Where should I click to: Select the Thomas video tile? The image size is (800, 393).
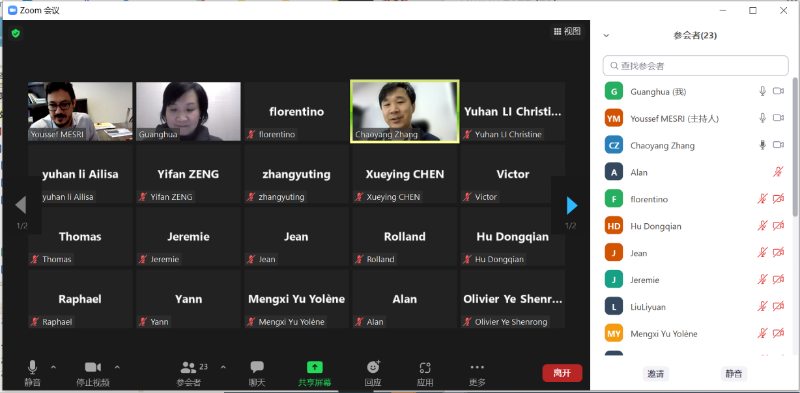(x=80, y=236)
